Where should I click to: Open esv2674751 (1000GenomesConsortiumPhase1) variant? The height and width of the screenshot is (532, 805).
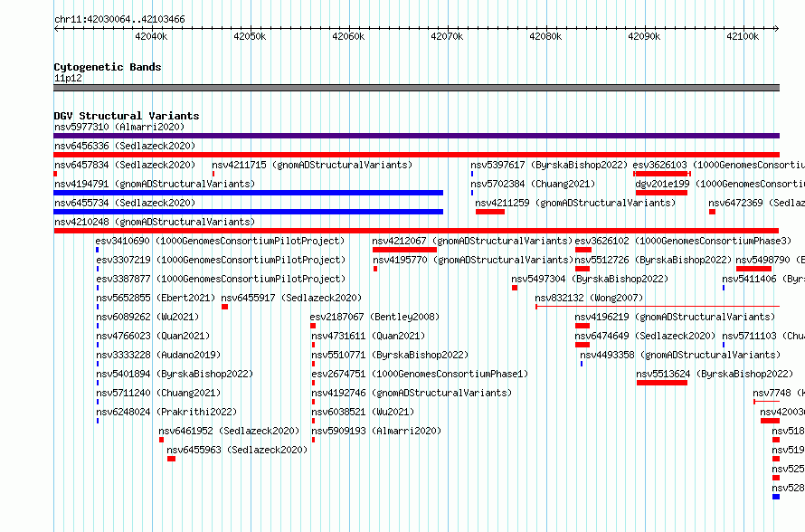420,374
